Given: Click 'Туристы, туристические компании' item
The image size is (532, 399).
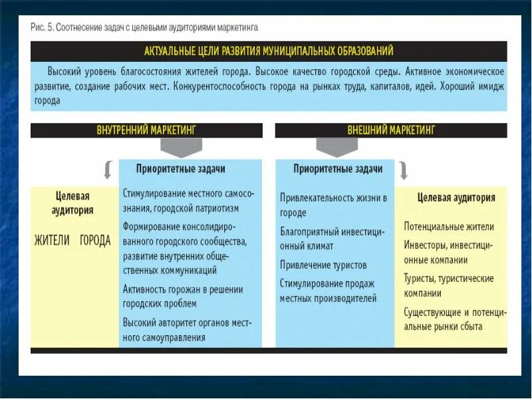Looking at the screenshot, I should pos(448,286).
